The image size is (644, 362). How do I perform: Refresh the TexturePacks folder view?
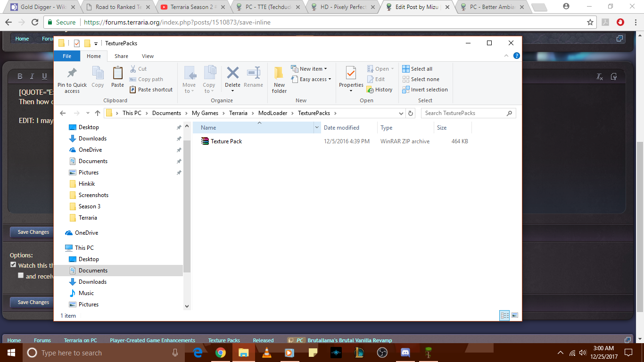coord(410,113)
